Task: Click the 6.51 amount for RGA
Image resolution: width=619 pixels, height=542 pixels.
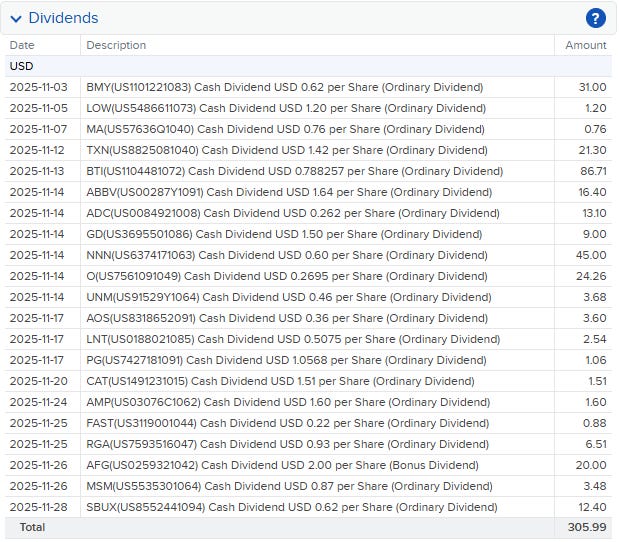Action: pos(596,444)
